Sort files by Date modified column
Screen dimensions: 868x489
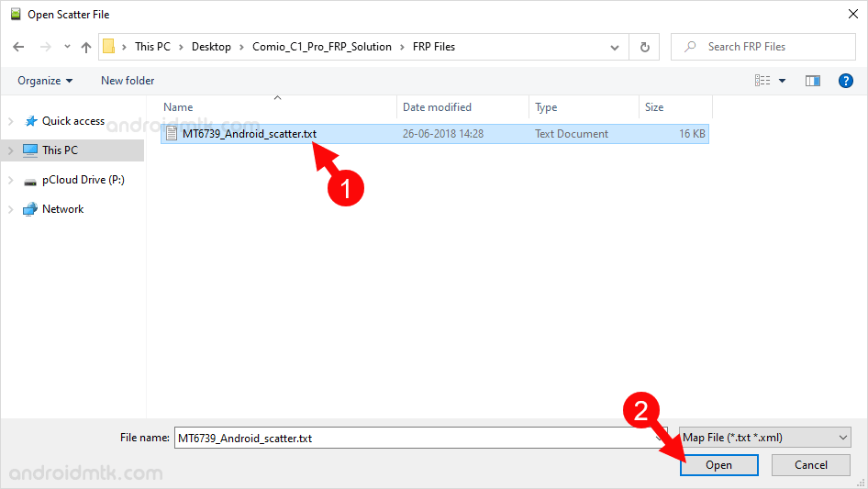coord(437,107)
